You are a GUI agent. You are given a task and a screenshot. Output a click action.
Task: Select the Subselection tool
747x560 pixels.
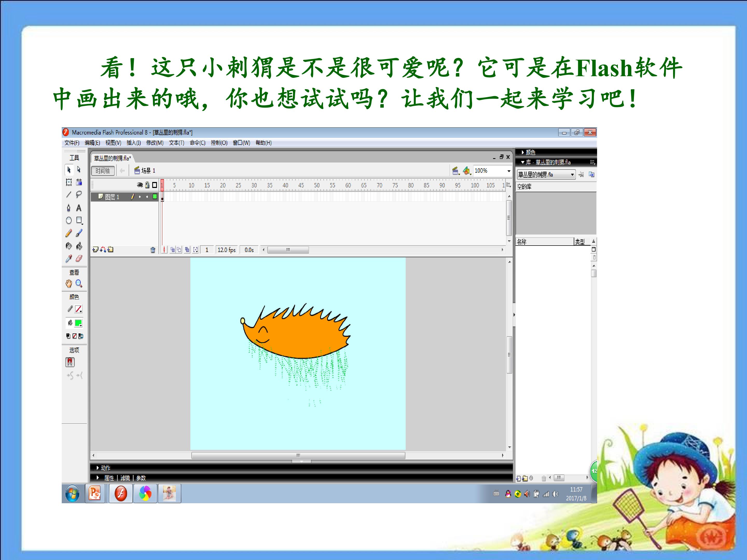79,170
